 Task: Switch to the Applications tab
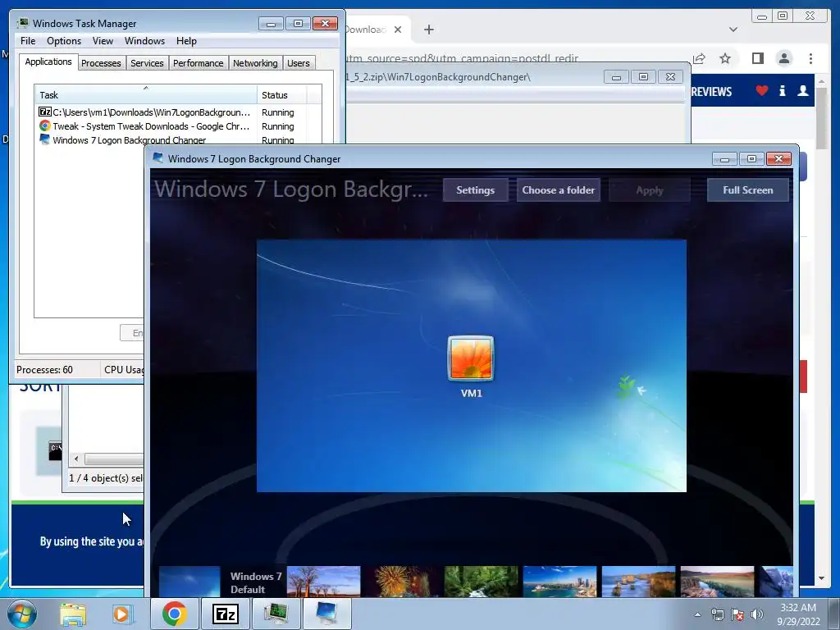[48, 62]
